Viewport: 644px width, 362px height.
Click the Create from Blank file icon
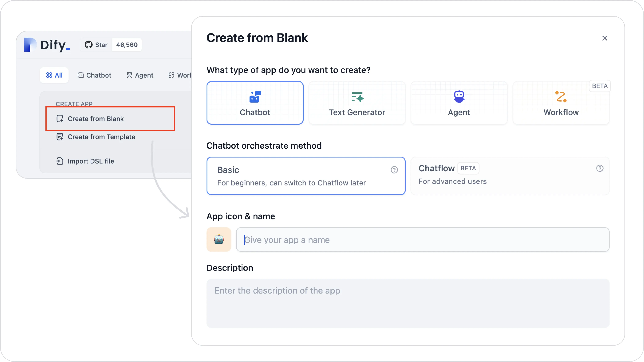(60, 119)
